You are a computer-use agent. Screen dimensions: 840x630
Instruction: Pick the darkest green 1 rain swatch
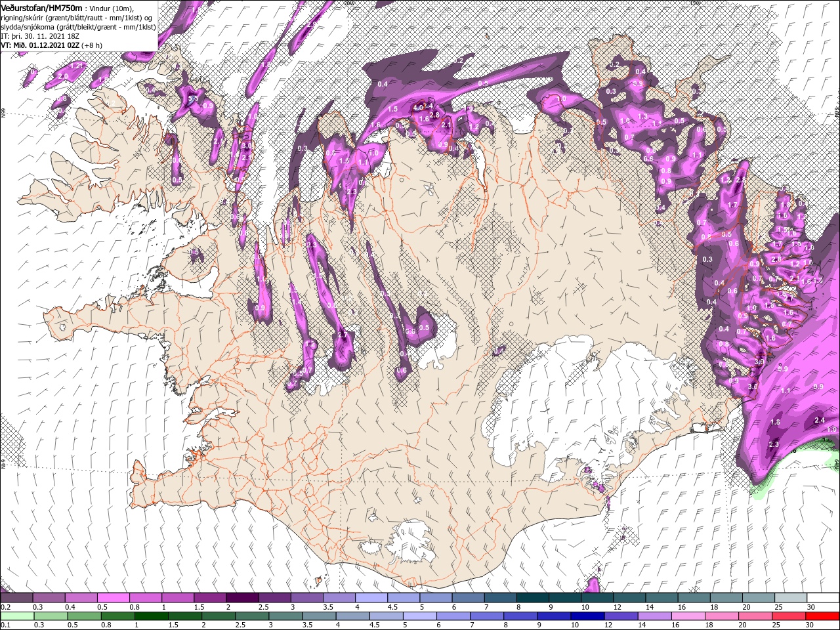tap(152, 616)
